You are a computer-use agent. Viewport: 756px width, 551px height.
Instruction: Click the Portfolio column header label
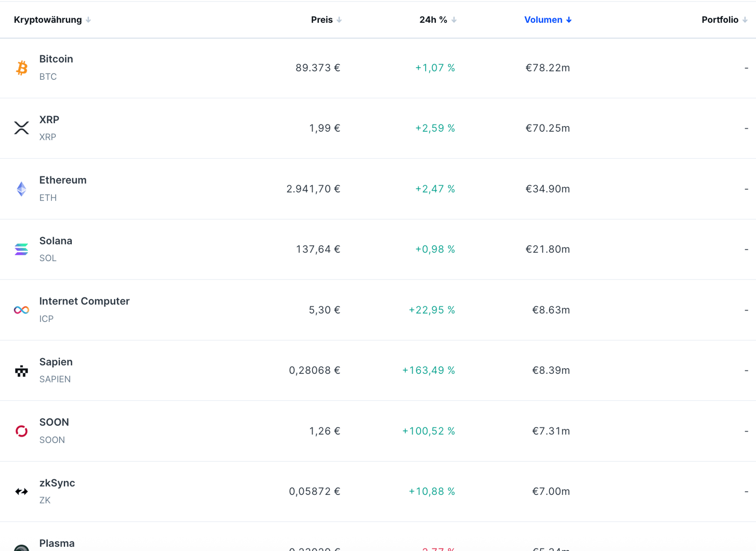coord(720,20)
